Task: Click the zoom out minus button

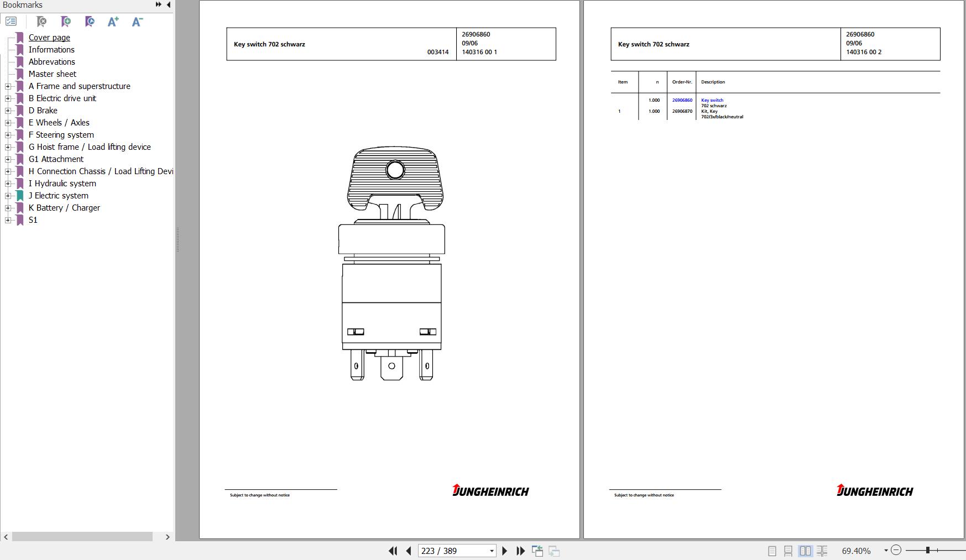Action: coord(896,550)
